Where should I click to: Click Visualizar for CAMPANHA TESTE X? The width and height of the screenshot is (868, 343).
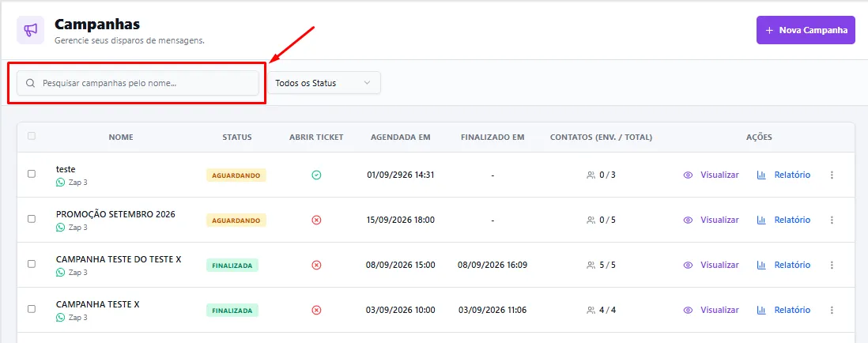point(711,311)
